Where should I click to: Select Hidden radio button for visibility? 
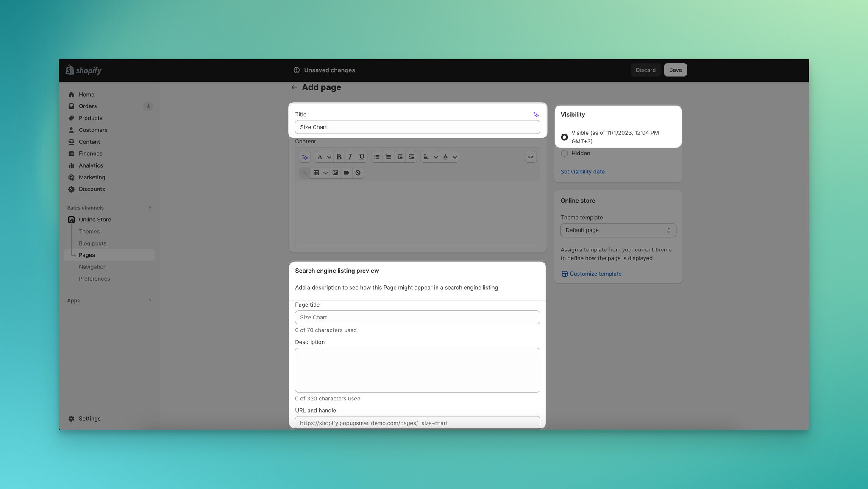pyautogui.click(x=564, y=153)
